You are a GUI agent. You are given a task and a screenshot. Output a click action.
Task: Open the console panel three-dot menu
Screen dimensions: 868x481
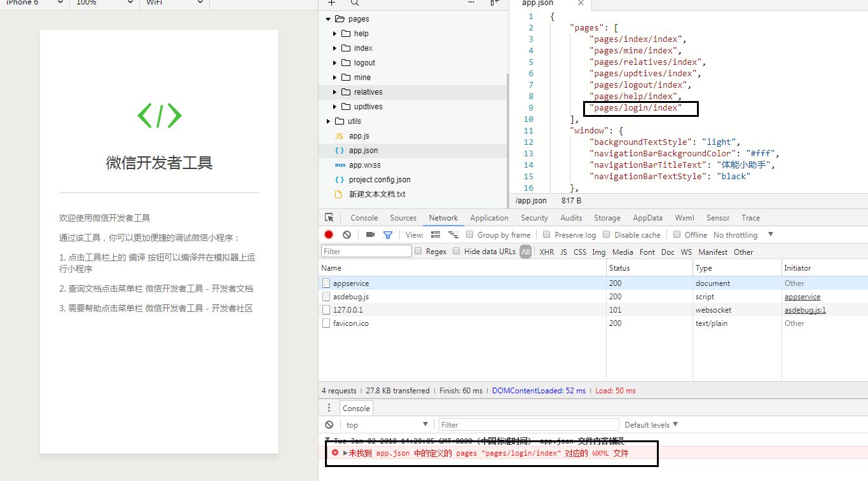tap(329, 408)
